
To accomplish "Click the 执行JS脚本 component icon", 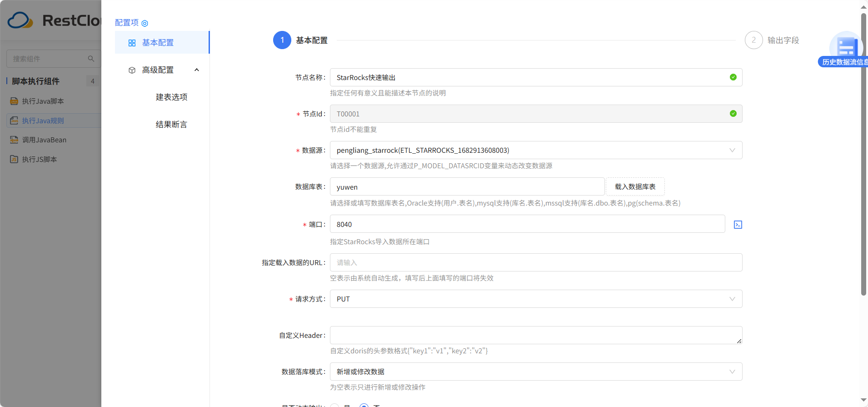I will (14, 160).
